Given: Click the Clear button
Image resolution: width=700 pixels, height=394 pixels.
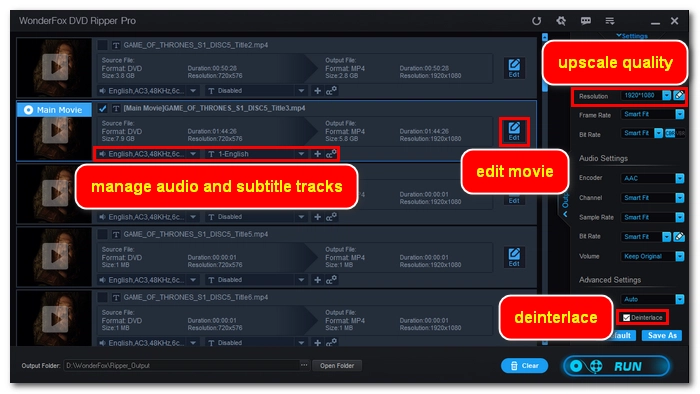Looking at the screenshot, I should [x=525, y=366].
